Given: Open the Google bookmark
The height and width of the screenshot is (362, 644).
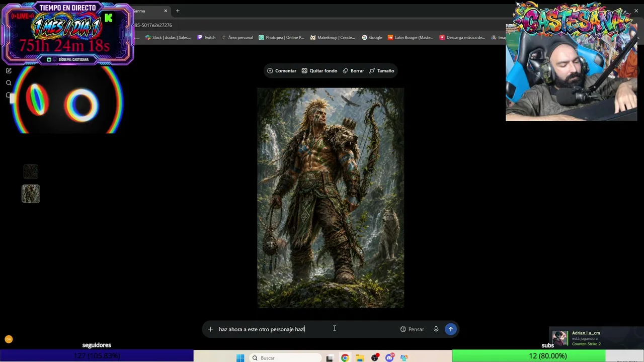Looking at the screenshot, I should (372, 37).
